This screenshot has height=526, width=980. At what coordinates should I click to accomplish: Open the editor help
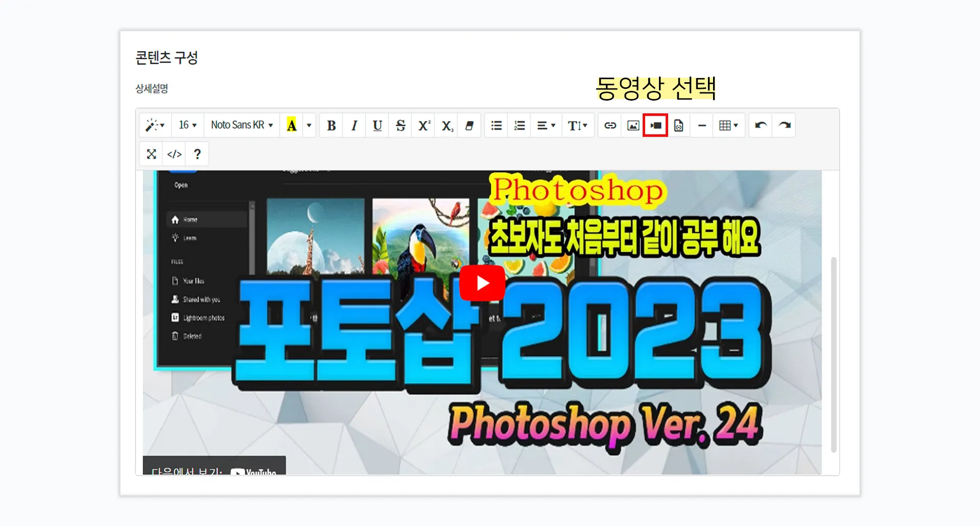[197, 154]
